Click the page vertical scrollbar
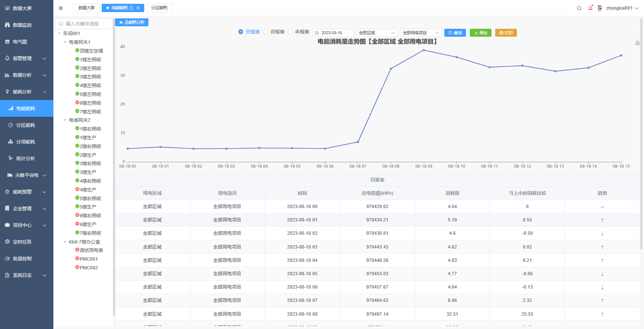The image size is (644, 329). (641, 133)
